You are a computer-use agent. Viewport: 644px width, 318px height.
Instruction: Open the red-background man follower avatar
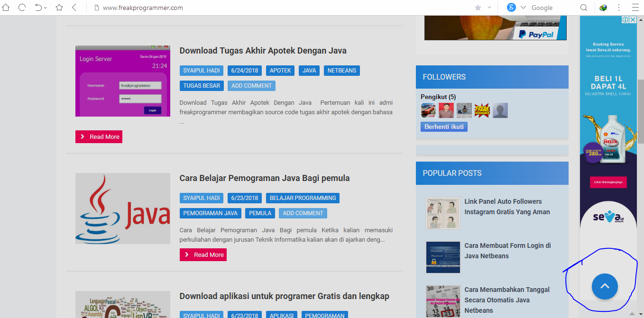pos(446,110)
